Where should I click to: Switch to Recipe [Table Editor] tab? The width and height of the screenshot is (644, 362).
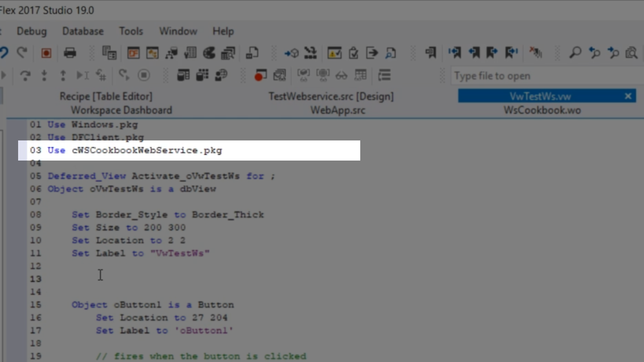pyautogui.click(x=106, y=97)
